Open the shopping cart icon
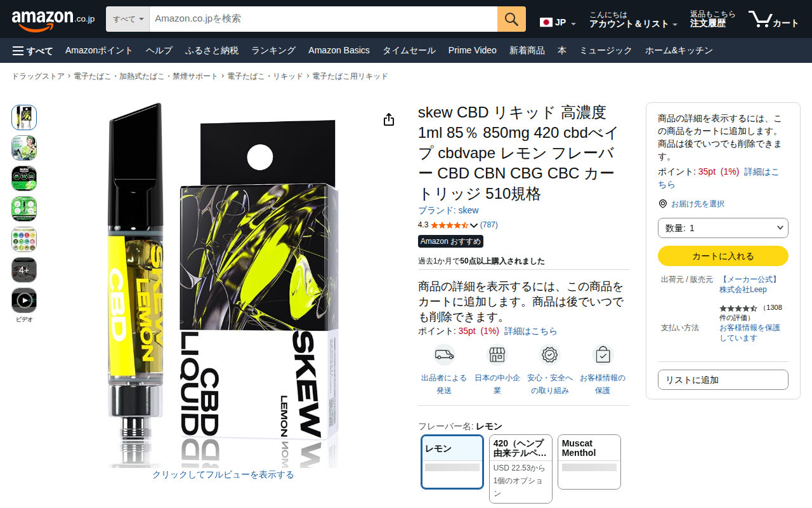812x508 pixels. [773, 19]
